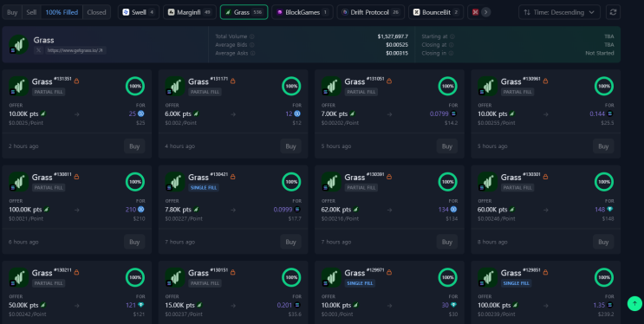This screenshot has width=644, height=324.
Task: Open the getgrass.io website link
Action: (x=75, y=50)
